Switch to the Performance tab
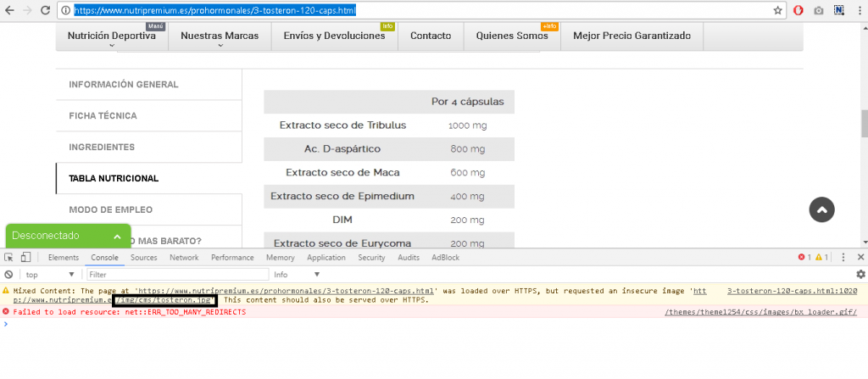 click(232, 257)
